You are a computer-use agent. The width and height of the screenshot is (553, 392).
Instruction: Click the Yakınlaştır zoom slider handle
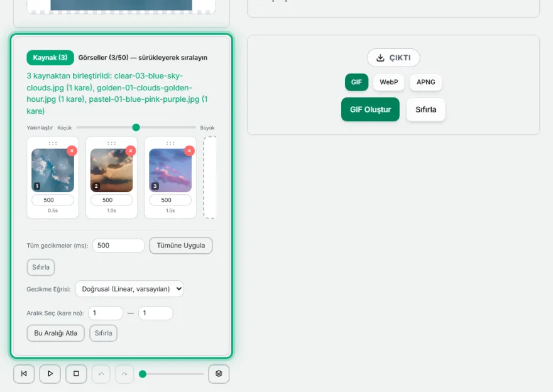coord(136,128)
